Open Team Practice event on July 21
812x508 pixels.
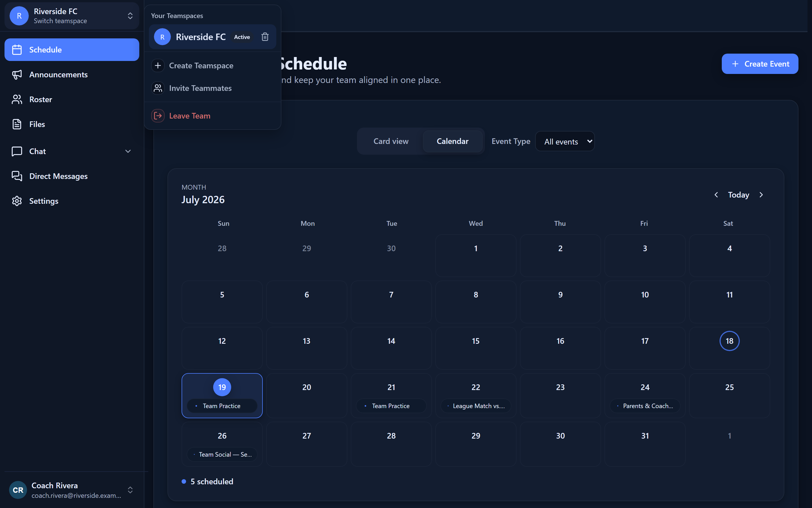click(x=391, y=406)
